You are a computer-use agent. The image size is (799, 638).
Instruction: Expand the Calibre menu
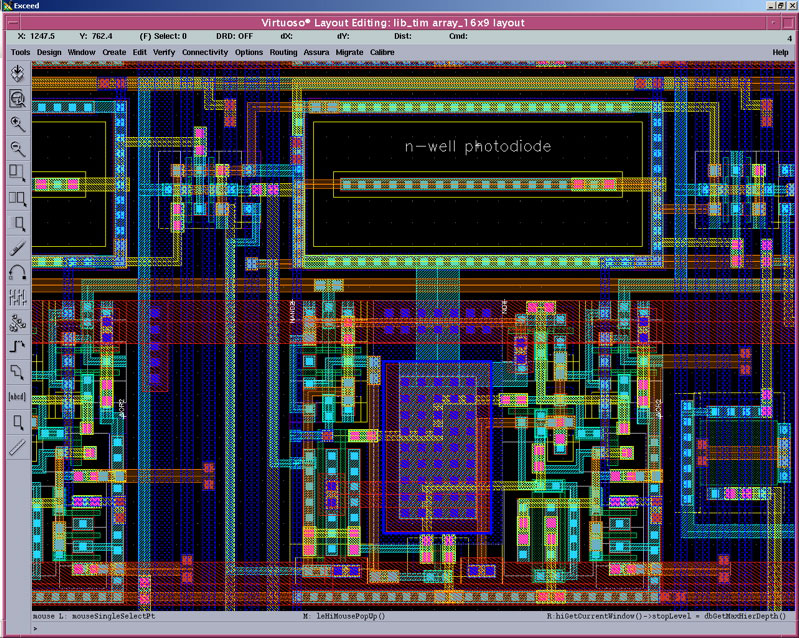coord(382,52)
